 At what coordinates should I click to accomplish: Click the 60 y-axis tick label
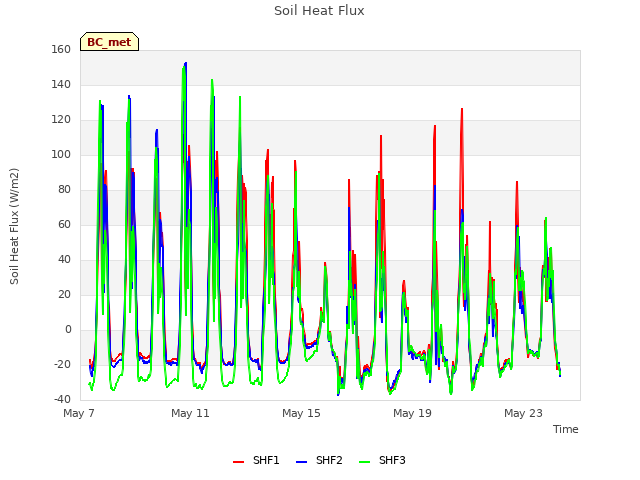point(64,224)
